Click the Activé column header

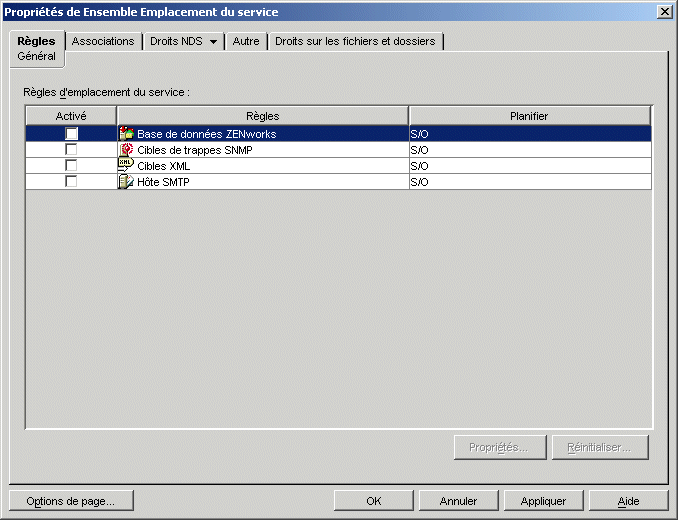pyautogui.click(x=71, y=116)
